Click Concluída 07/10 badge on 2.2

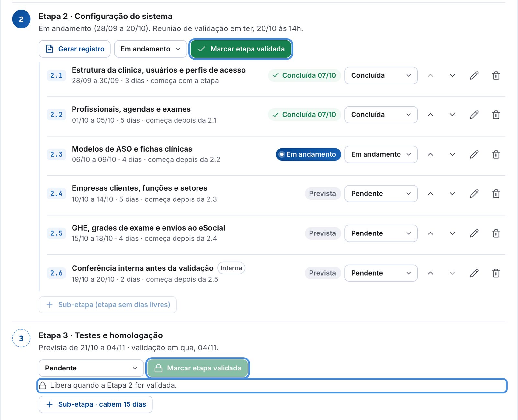pos(304,115)
